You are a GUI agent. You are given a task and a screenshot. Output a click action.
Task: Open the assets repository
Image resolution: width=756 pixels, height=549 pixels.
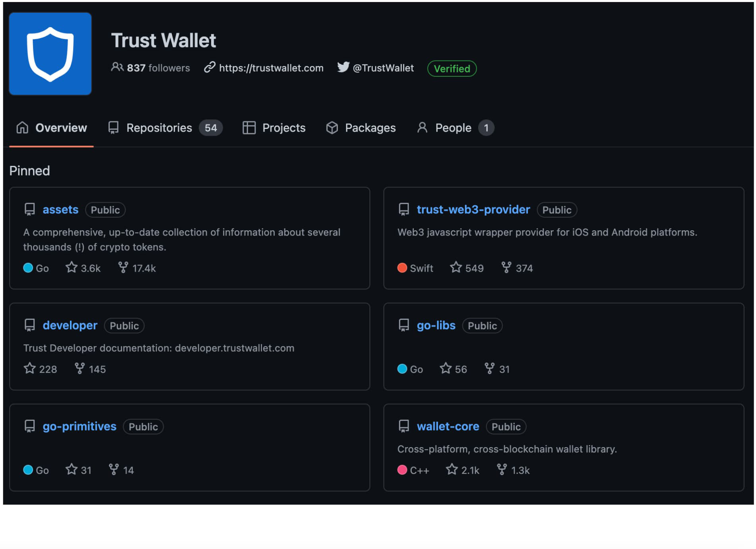60,210
